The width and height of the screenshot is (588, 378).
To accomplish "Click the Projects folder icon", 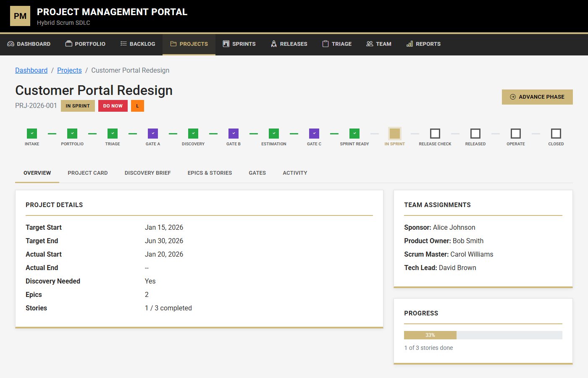I will click(173, 44).
